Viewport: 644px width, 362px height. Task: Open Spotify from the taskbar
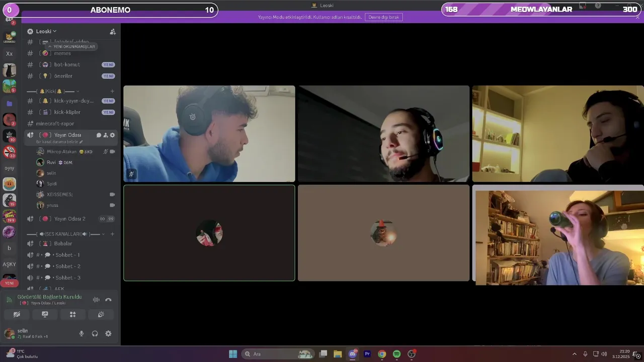pos(396,354)
